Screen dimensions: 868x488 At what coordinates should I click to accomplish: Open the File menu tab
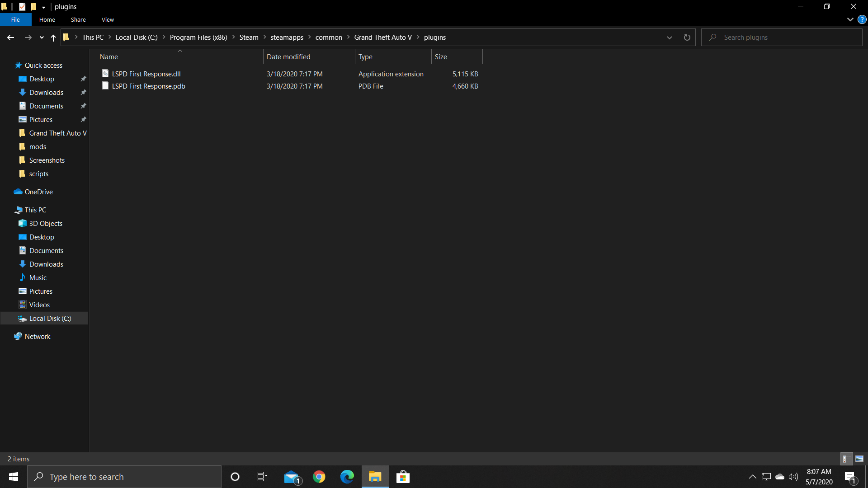[15, 19]
